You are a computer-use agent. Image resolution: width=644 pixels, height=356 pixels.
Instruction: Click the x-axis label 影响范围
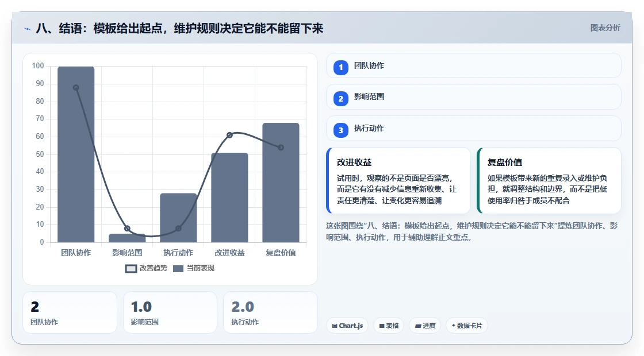pos(127,253)
